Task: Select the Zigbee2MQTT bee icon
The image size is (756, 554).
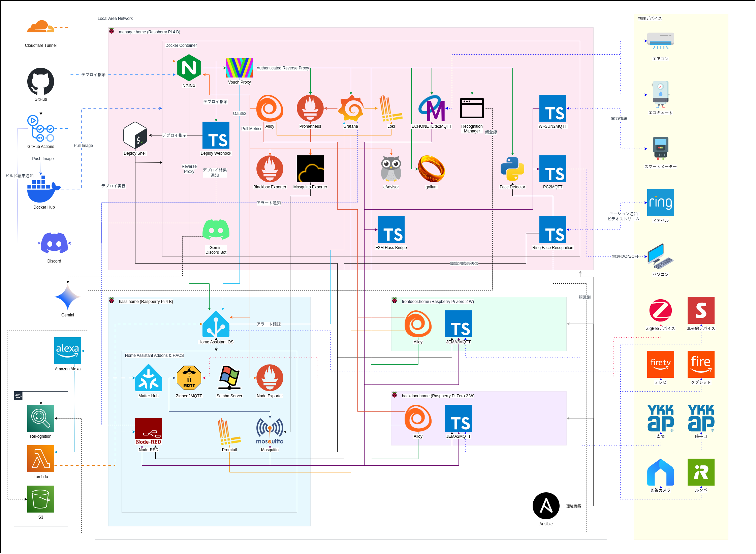Action: (x=189, y=378)
